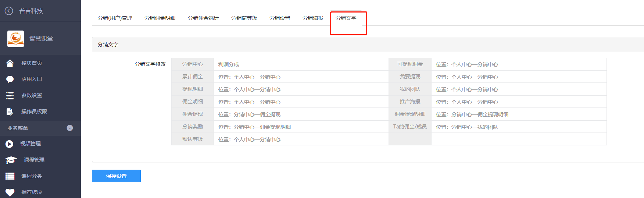Click the graduation cap icon beside 课程管理
Viewport: 644px width, 198px height.
click(11, 160)
